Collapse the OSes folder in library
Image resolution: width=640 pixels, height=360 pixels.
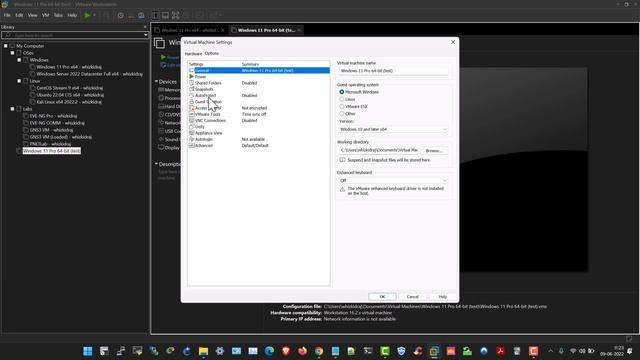click(x=13, y=53)
